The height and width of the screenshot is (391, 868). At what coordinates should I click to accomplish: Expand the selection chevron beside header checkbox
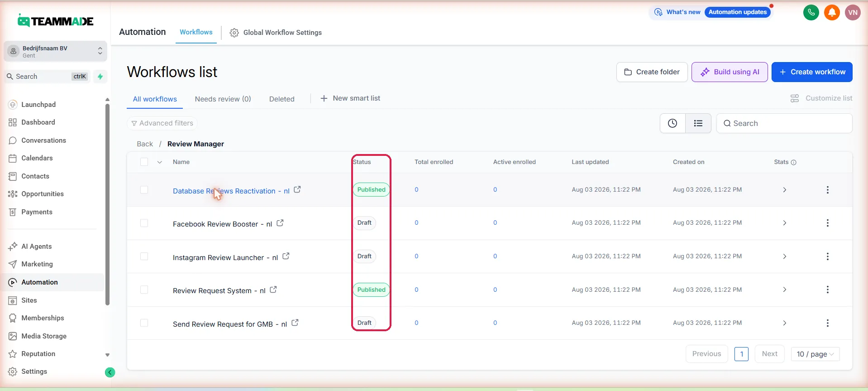coord(160,162)
